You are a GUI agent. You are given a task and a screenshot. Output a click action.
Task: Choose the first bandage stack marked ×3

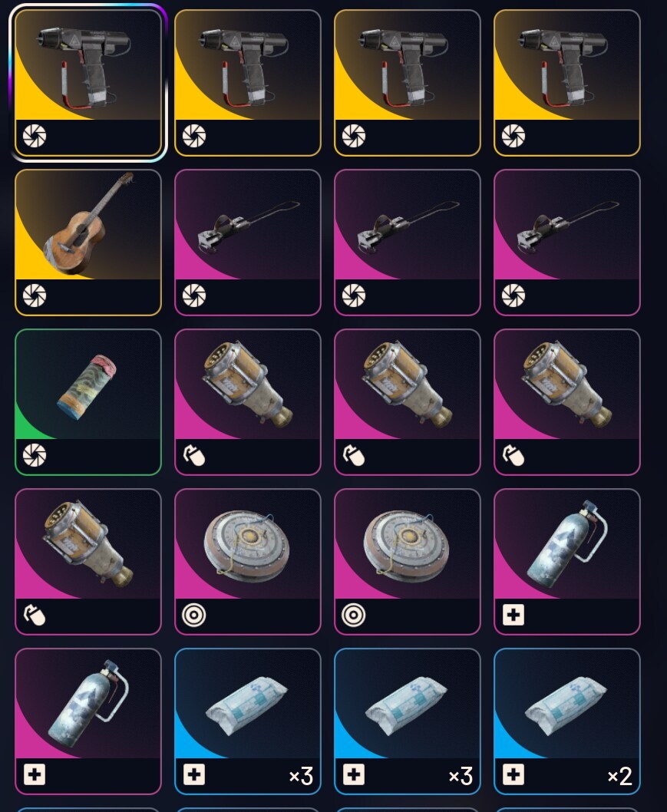coord(248,721)
